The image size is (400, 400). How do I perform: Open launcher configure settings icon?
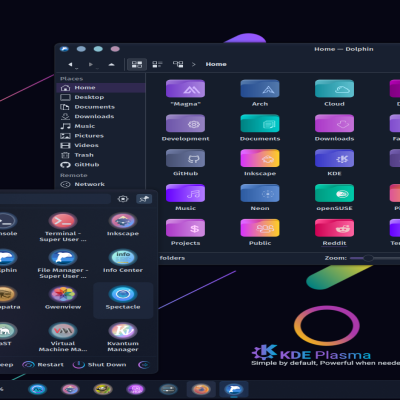click(x=123, y=199)
